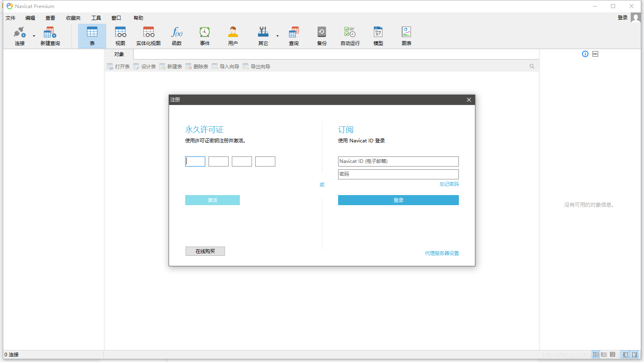Focus the third license key field
Viewport: 644px width, 362px height.
click(242, 161)
